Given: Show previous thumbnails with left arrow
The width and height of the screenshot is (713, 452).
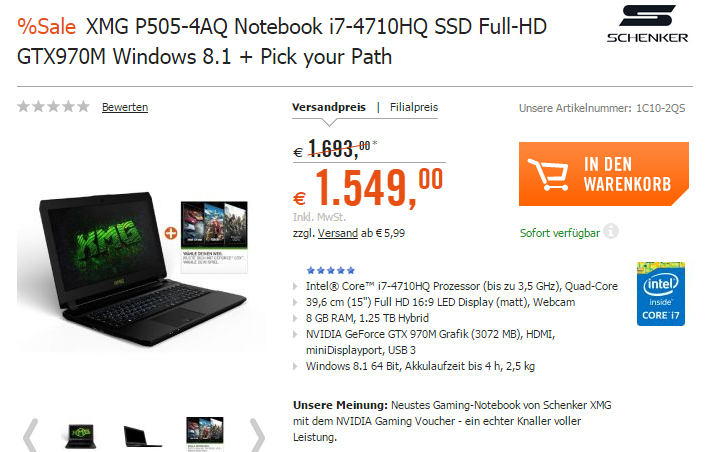Looking at the screenshot, I should [30, 435].
